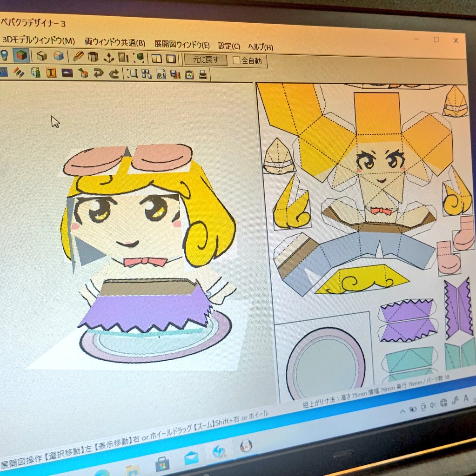Click the gradient panel icon

point(123,57)
